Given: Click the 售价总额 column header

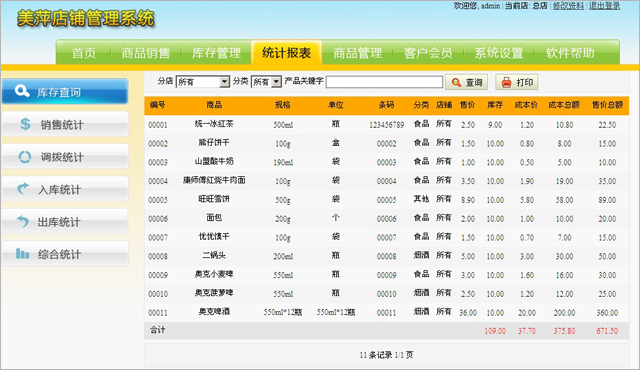Looking at the screenshot, I should [607, 105].
